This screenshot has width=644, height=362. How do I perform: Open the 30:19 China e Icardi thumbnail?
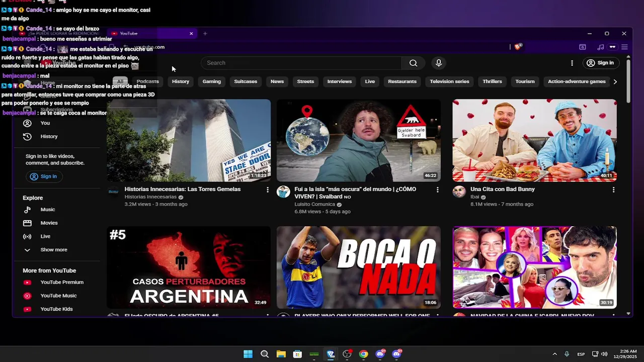click(534, 267)
